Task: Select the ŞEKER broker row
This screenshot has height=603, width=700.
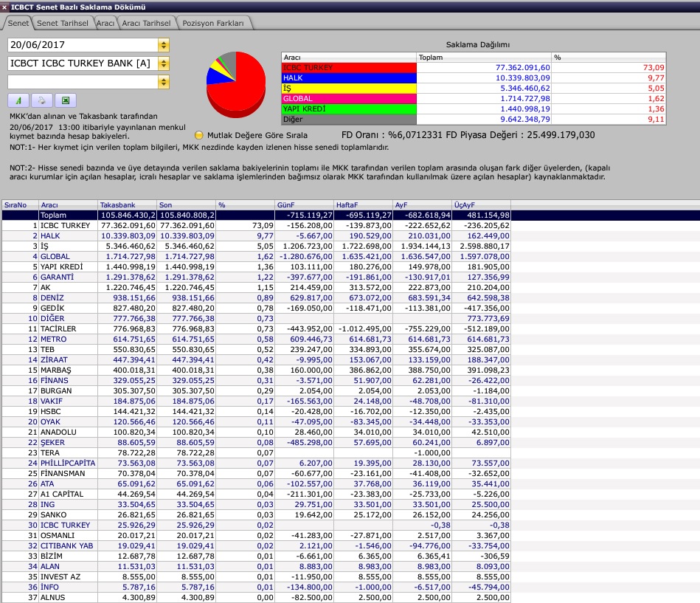Action: click(x=256, y=442)
